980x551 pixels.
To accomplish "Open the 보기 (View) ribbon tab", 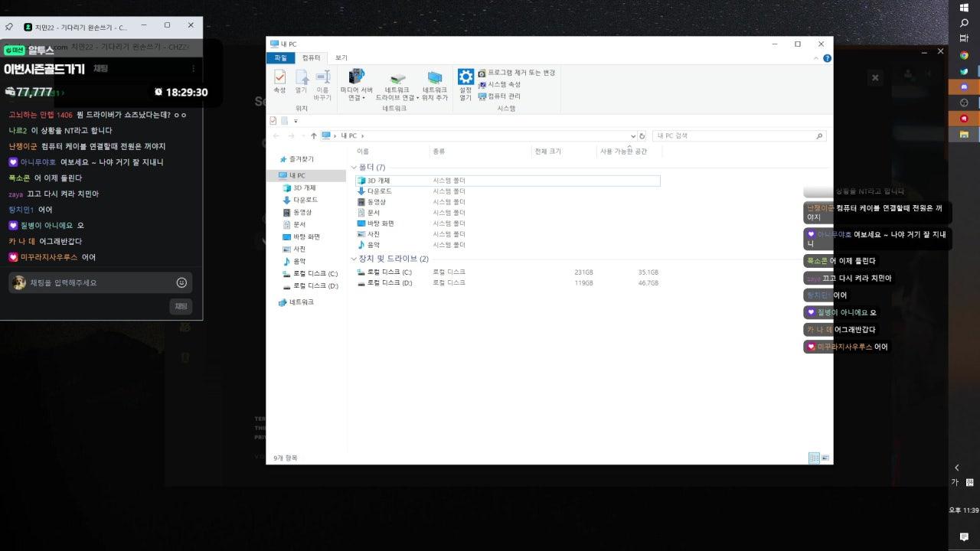I will [x=341, y=58].
